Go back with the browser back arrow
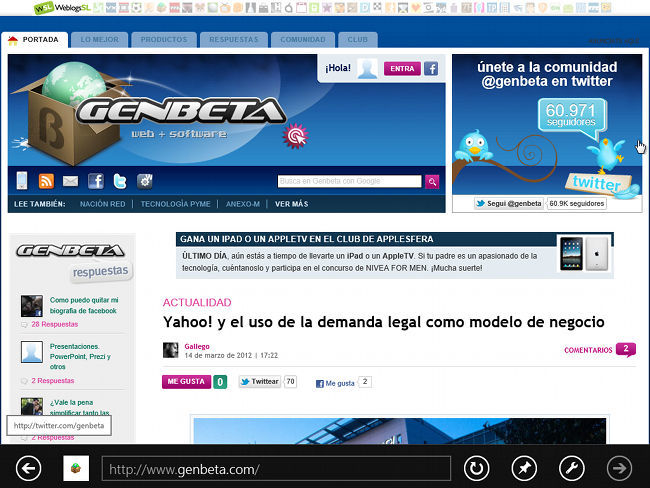The width and height of the screenshot is (650, 488). [x=29, y=469]
